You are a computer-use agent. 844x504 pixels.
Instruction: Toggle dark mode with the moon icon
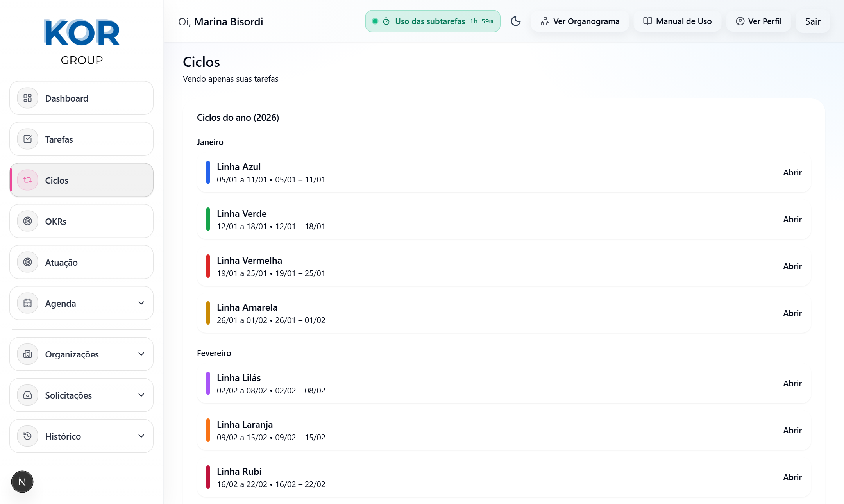515,21
